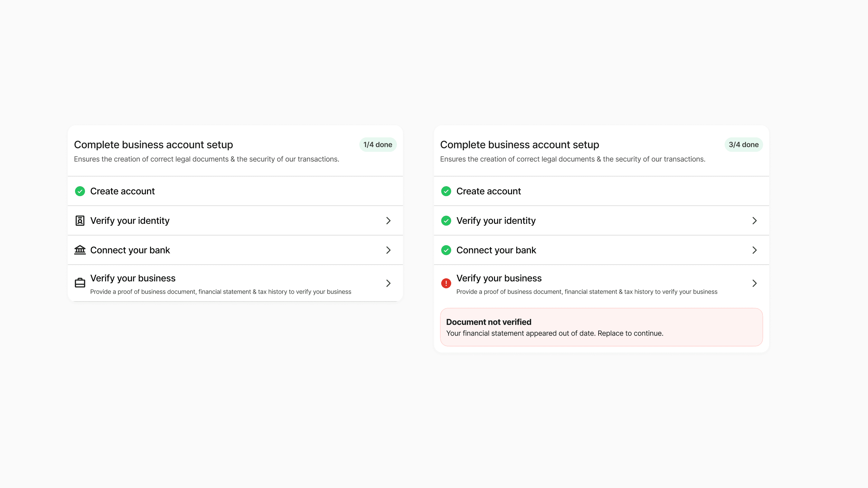Image resolution: width=868 pixels, height=488 pixels.
Task: Click green checkmark on Create account in right card
Action: 446,191
